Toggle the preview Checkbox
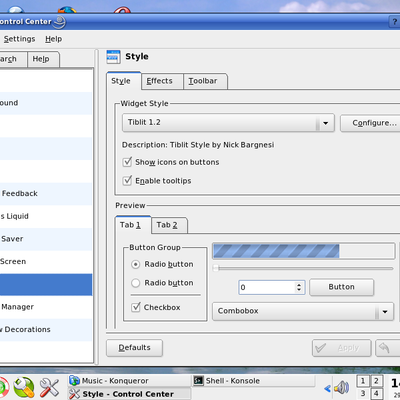The width and height of the screenshot is (400, 400). coord(136,307)
